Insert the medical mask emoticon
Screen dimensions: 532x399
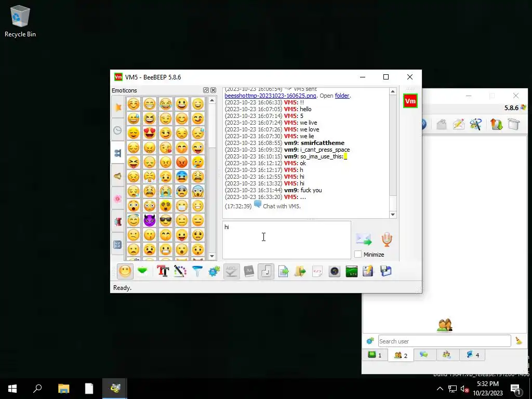[x=182, y=206]
